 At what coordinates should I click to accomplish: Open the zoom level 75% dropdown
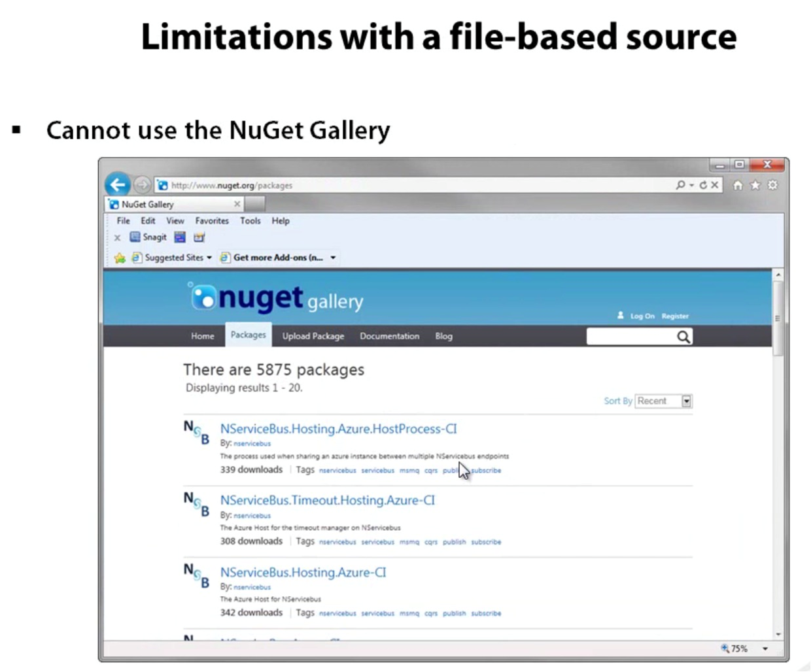coord(765,648)
